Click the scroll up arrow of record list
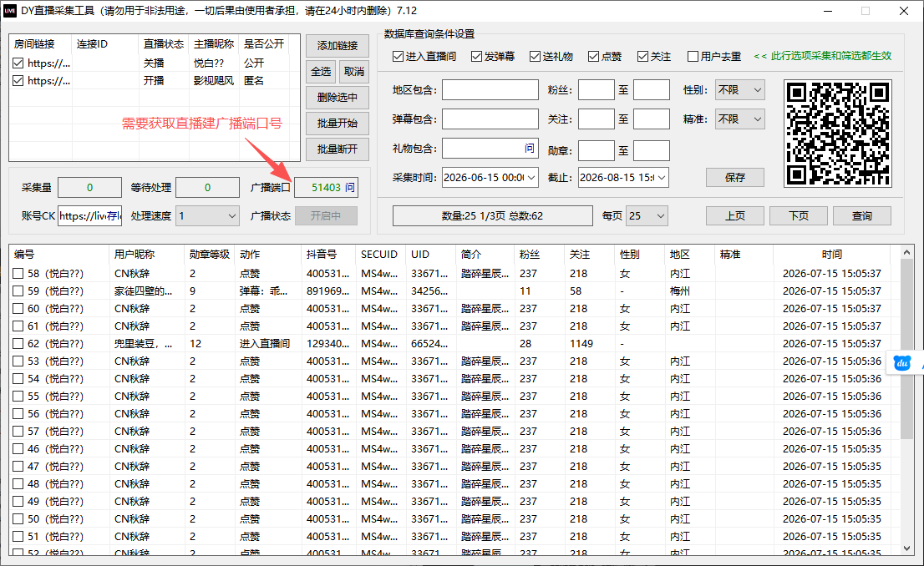The height and width of the screenshot is (566, 924). point(907,252)
